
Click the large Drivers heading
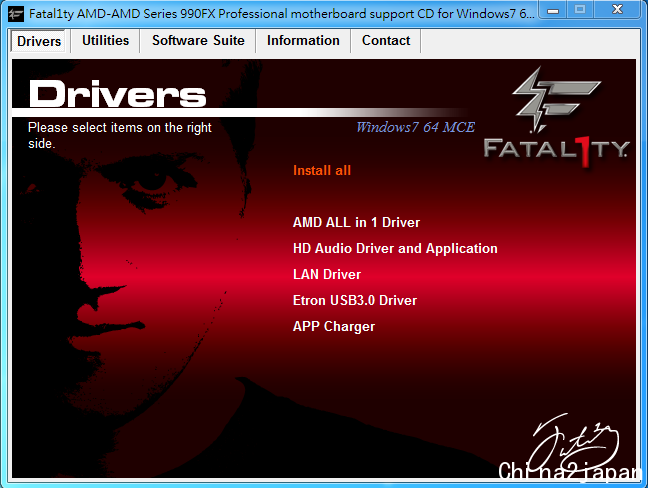[117, 94]
